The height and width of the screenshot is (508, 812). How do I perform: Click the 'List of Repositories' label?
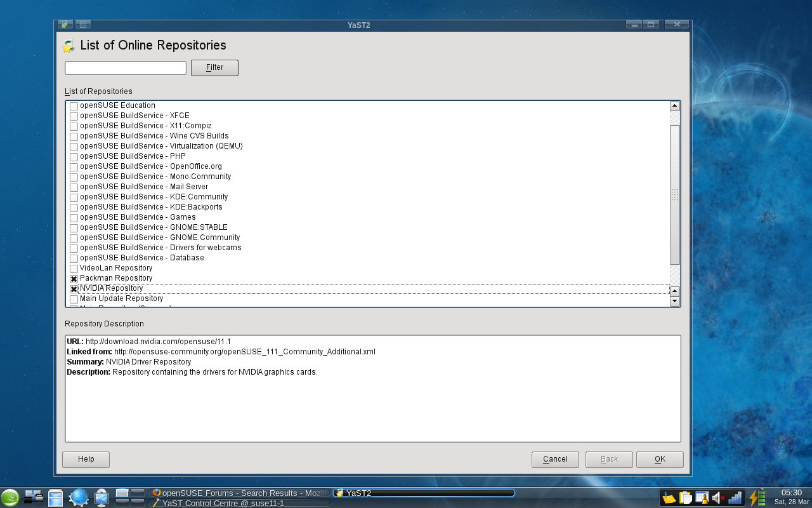tap(98, 91)
